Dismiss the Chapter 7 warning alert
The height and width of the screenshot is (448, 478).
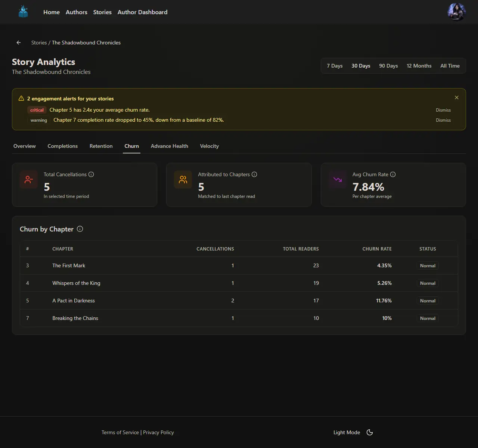[x=443, y=120]
